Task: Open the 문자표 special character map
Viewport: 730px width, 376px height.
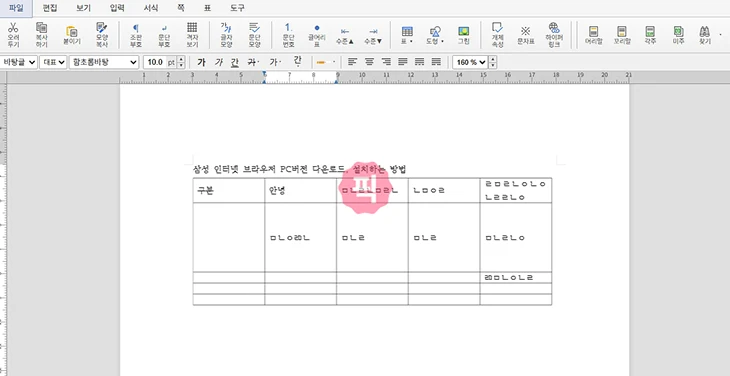Action: (525, 34)
